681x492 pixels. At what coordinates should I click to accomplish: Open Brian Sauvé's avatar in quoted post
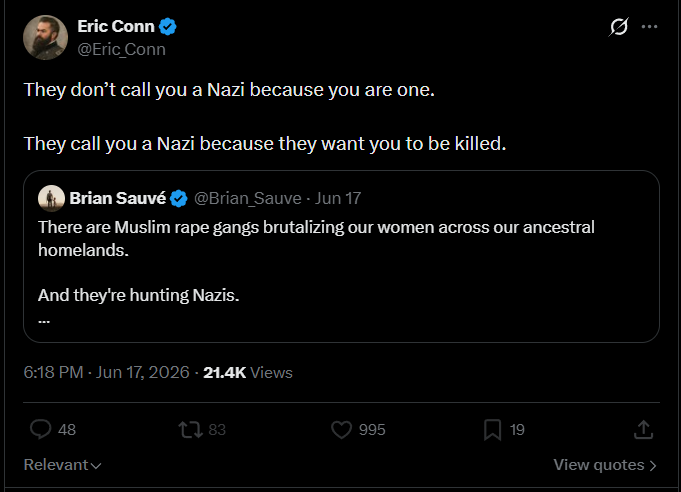pos(51,198)
